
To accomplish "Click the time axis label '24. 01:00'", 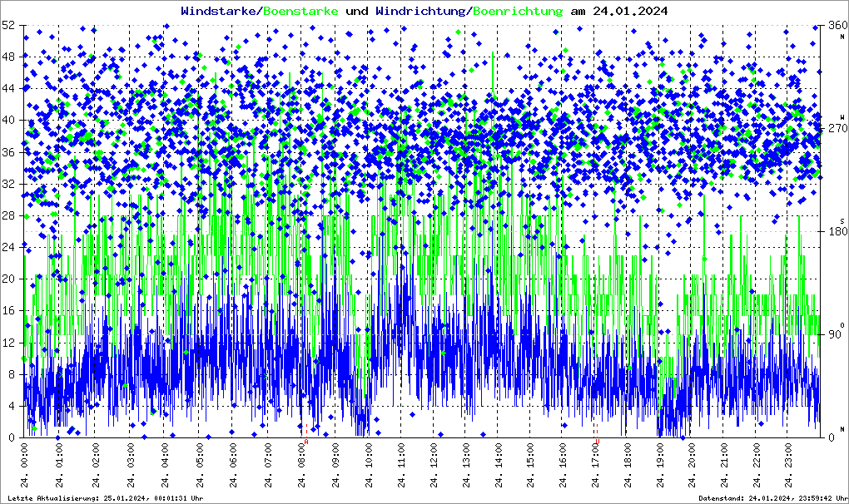I will click(x=59, y=465).
